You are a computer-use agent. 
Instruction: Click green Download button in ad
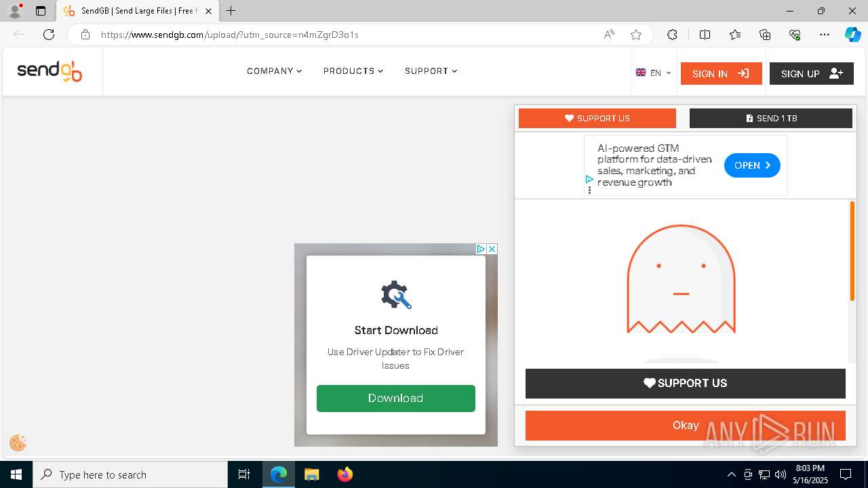(x=396, y=399)
